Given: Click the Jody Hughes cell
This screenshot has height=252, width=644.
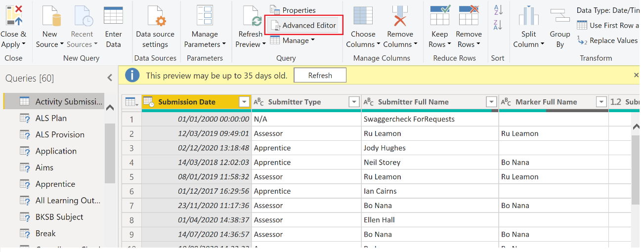Looking at the screenshot, I should point(430,148).
